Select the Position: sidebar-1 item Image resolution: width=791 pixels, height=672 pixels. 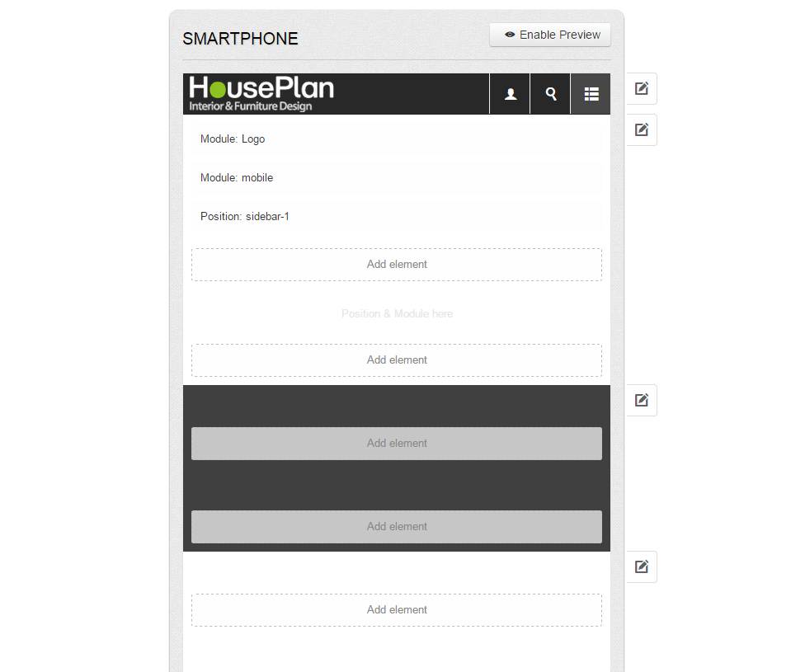point(397,217)
